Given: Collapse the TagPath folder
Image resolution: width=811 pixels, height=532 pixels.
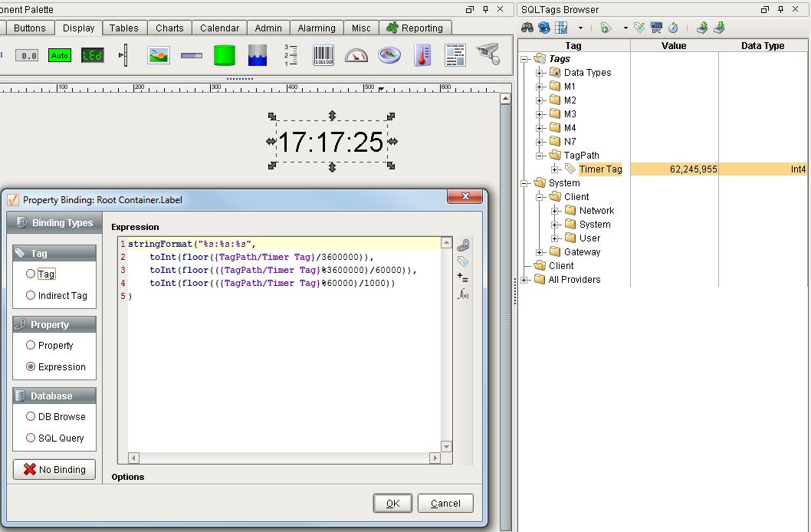Looking at the screenshot, I should (x=540, y=156).
